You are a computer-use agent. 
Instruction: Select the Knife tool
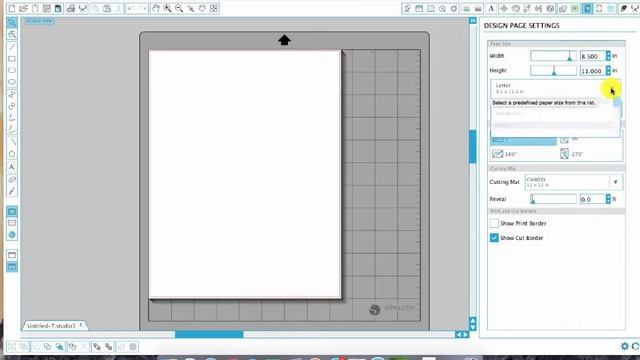click(12, 191)
